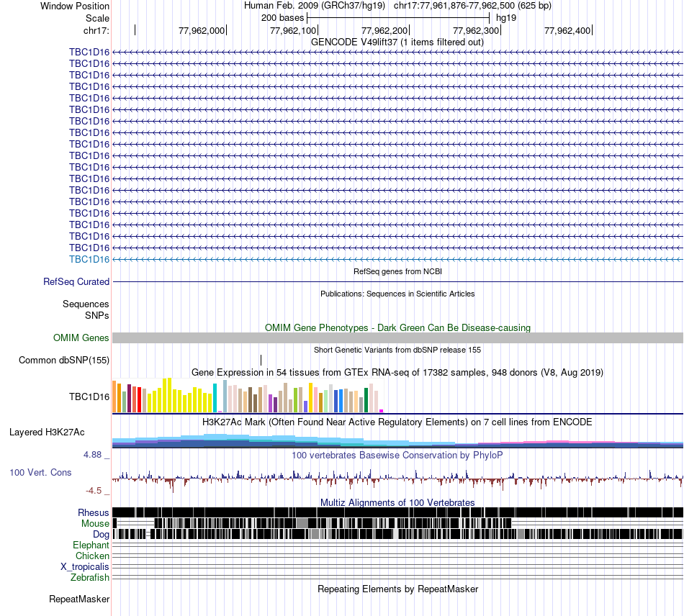
Task: Click the 4.88 upper scale value
Action: (92, 455)
